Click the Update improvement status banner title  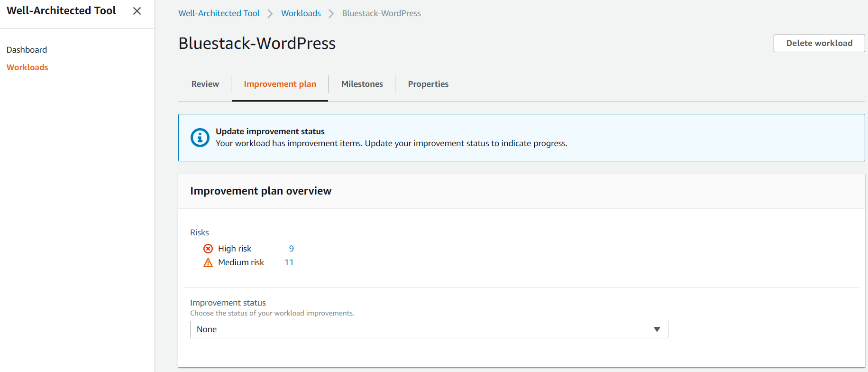click(x=270, y=131)
